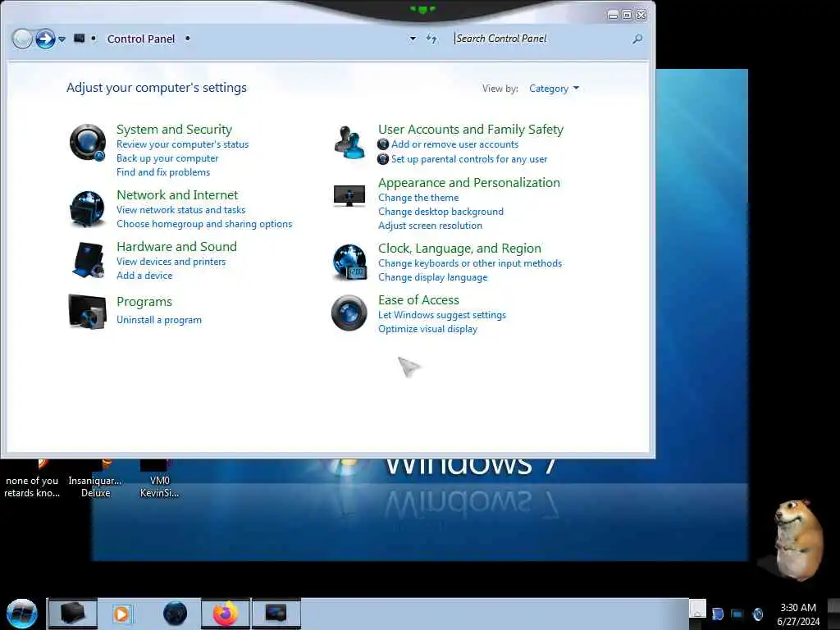Open User Accounts and Family Safety heading

(x=471, y=129)
